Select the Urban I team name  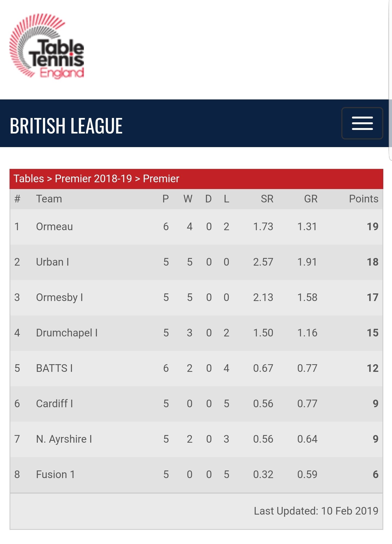(53, 262)
